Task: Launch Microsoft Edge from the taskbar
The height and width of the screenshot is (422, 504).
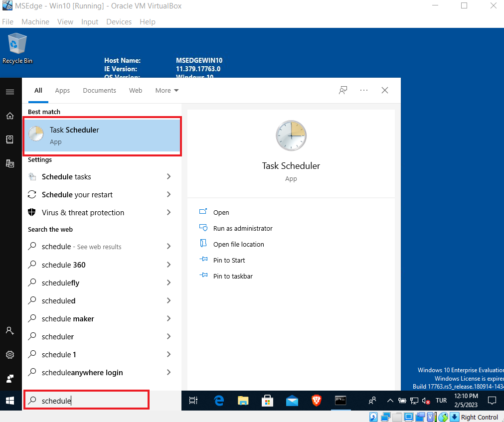Action: (218, 401)
